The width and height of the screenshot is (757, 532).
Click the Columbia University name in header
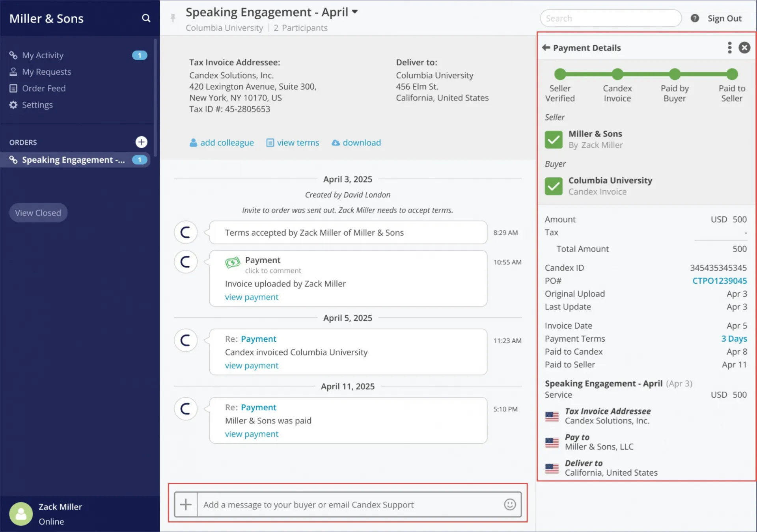(224, 28)
